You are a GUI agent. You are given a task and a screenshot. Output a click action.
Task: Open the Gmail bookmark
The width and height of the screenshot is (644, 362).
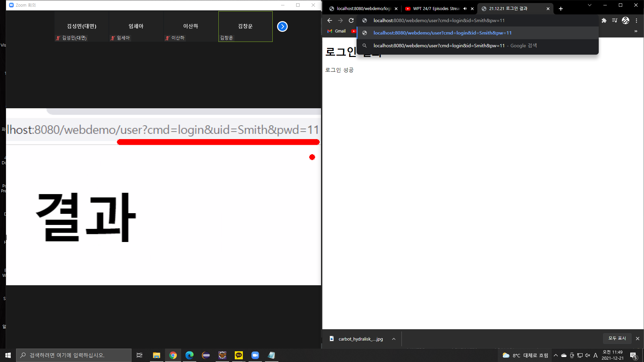(x=337, y=31)
